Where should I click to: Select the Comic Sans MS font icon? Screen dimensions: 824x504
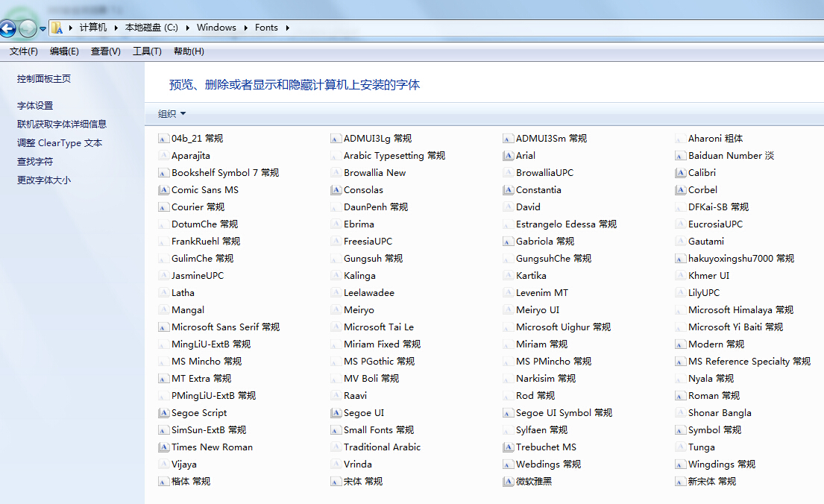click(163, 190)
